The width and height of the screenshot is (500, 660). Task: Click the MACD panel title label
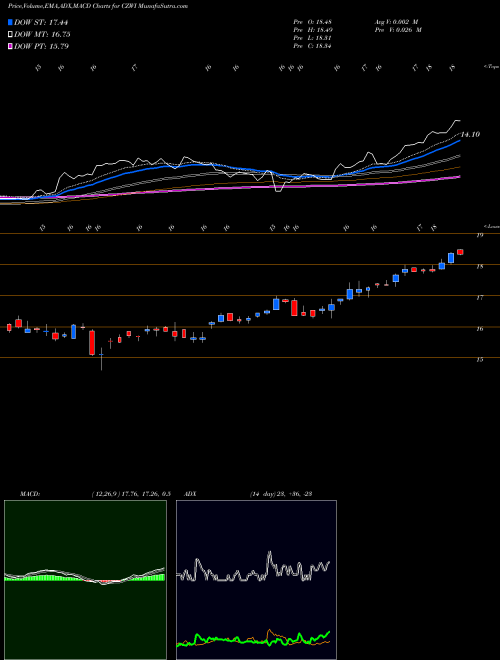[29, 494]
